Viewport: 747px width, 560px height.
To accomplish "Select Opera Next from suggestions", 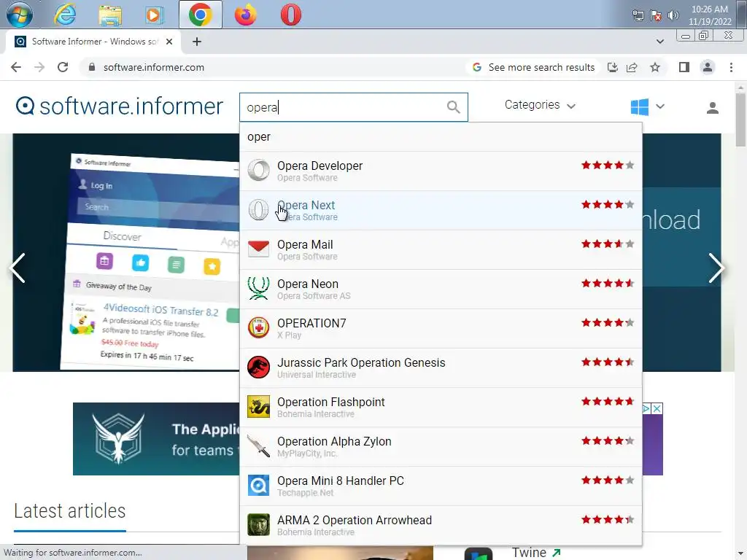I will tap(441, 210).
